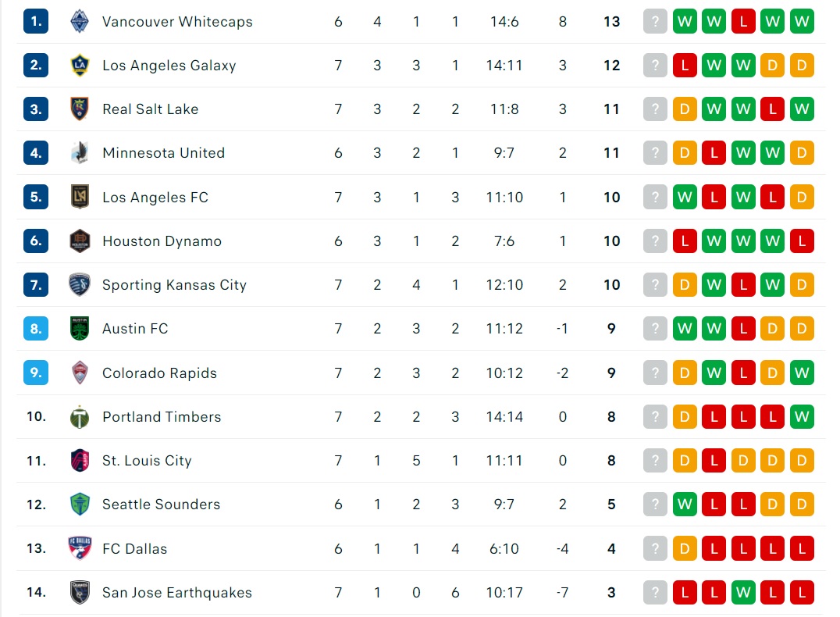Click Vancouver's upcoming match question-mark badge
Image resolution: width=840 pixels, height=617 pixels.
pyautogui.click(x=655, y=21)
